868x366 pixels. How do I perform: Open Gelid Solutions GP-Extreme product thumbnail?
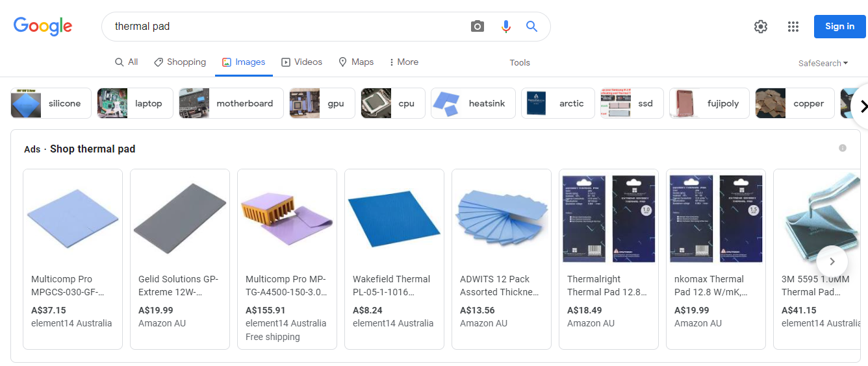180,217
